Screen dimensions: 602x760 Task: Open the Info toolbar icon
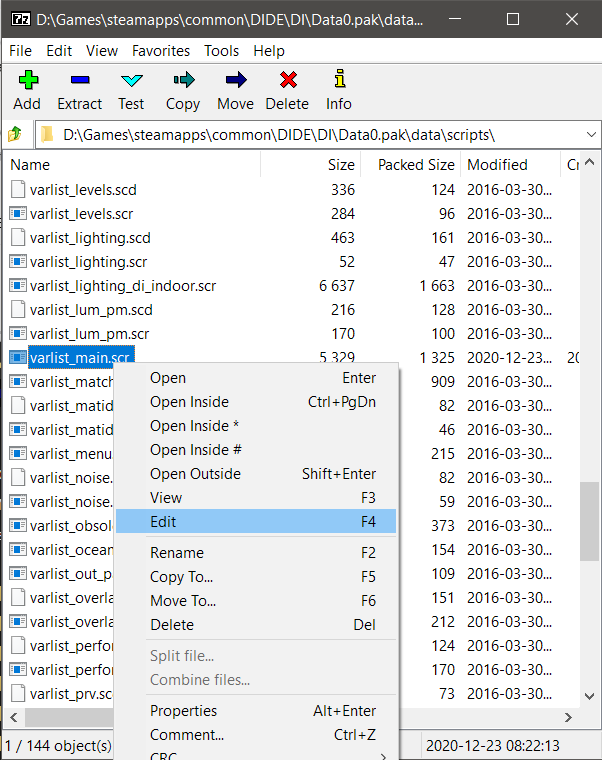339,81
